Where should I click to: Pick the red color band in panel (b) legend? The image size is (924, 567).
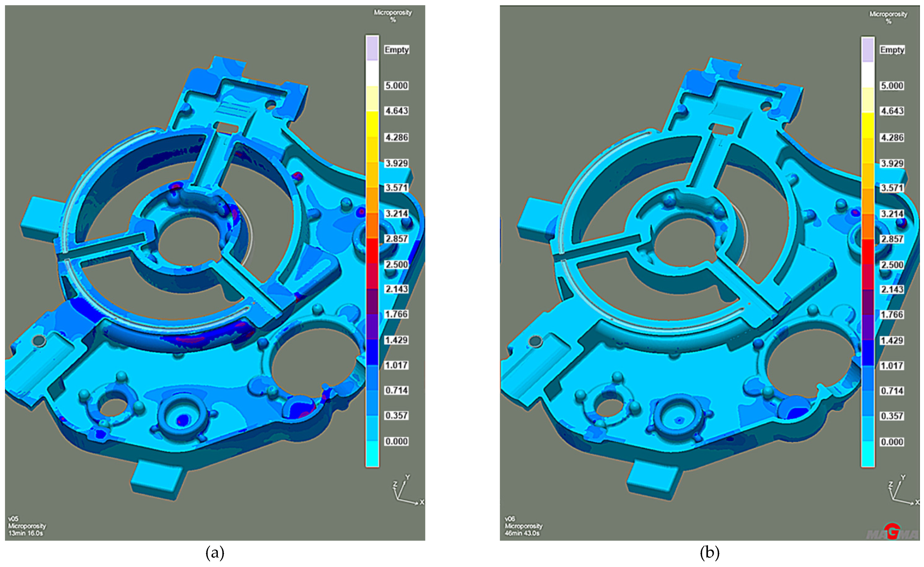[x=868, y=252]
